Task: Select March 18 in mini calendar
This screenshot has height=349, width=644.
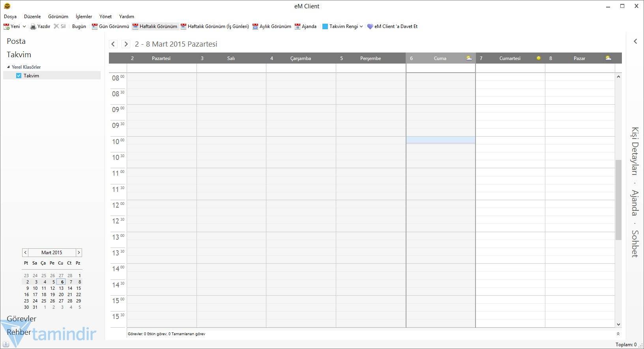Action: (x=44, y=295)
